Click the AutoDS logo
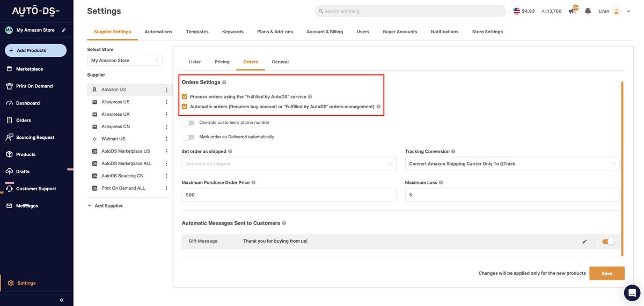This screenshot has width=644, height=306. pos(36,11)
